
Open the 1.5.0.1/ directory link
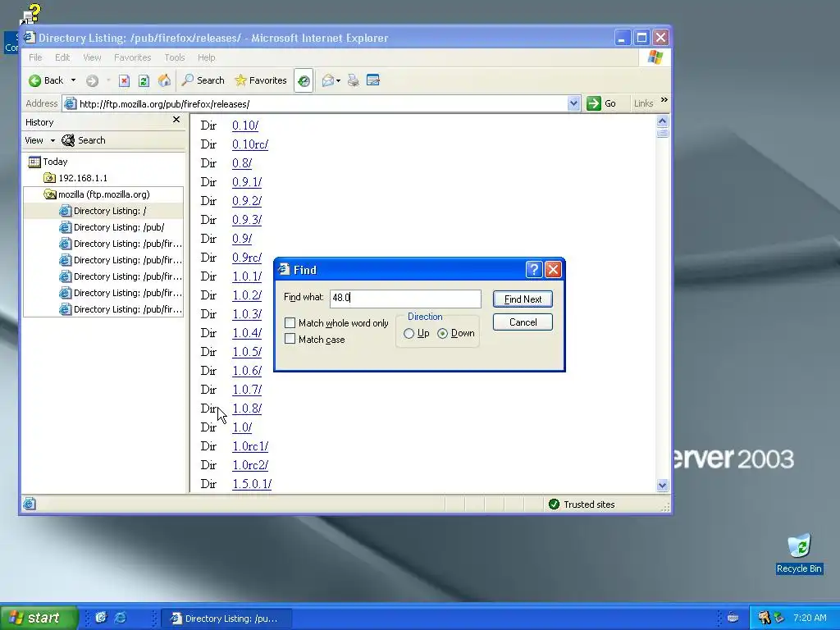[x=252, y=484]
